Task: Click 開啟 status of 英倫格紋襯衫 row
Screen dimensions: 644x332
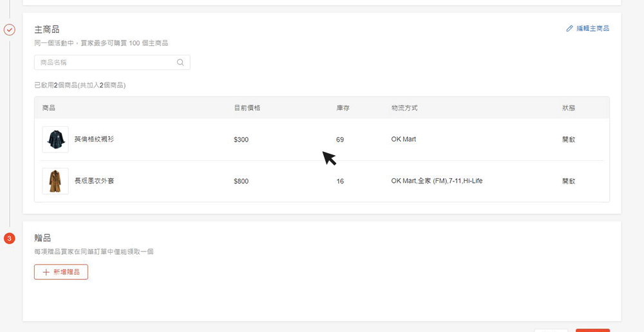Action: [569, 140]
